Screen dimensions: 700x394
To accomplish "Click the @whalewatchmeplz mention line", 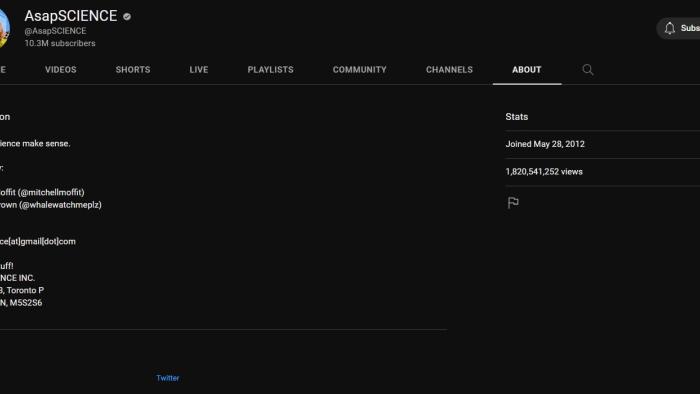I will point(50,205).
